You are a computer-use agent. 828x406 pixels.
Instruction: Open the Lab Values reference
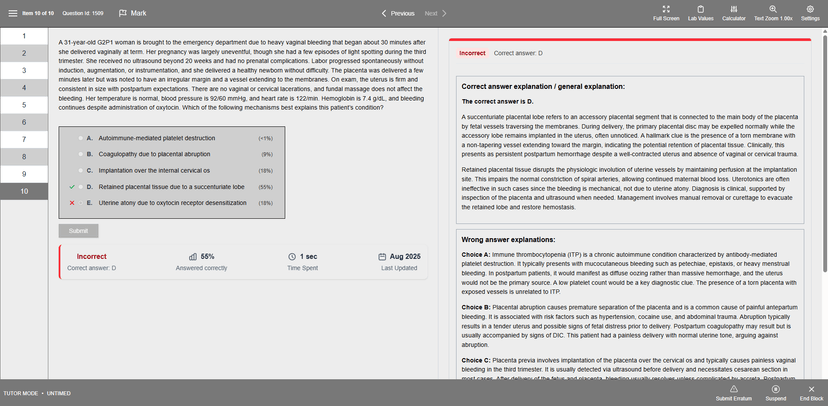tap(701, 9)
